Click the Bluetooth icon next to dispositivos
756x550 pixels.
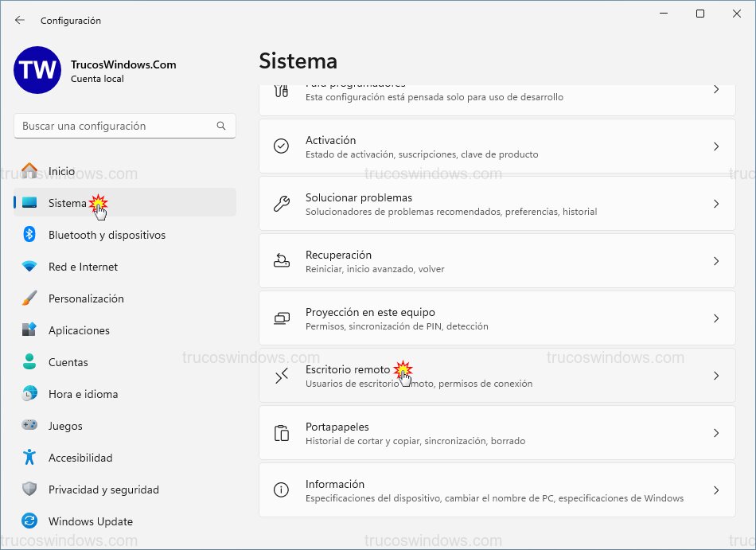pyautogui.click(x=29, y=235)
